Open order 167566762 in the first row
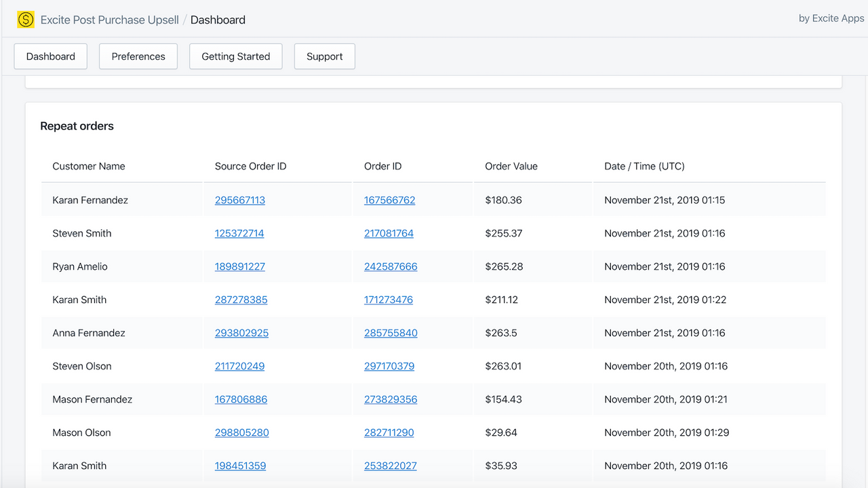This screenshot has width=868, height=488. pyautogui.click(x=389, y=200)
